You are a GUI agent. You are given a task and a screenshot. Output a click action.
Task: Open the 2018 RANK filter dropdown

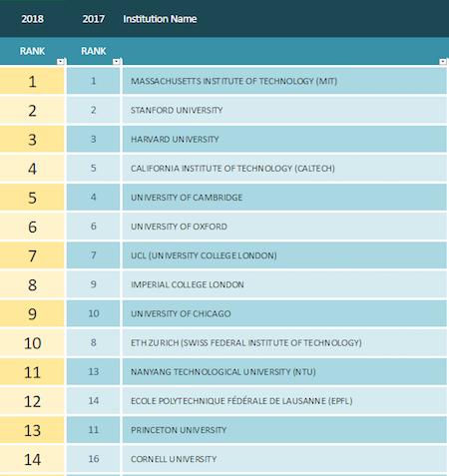(60, 62)
